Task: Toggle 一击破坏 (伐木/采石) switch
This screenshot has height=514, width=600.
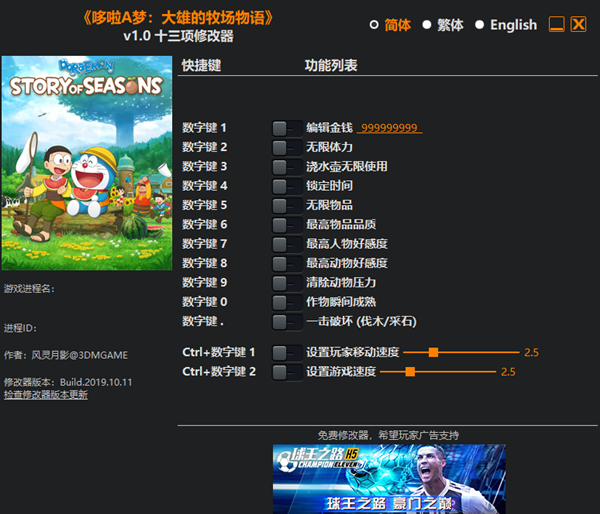Action: [x=287, y=322]
